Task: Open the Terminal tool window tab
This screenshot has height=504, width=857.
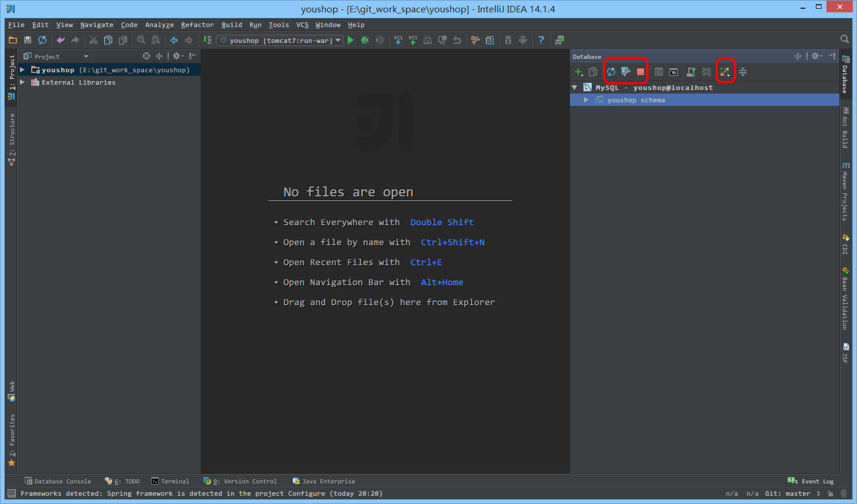Action: pyautogui.click(x=171, y=481)
